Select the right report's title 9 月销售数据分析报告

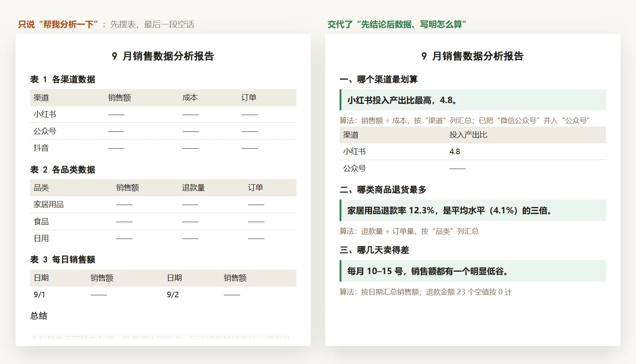click(x=472, y=56)
